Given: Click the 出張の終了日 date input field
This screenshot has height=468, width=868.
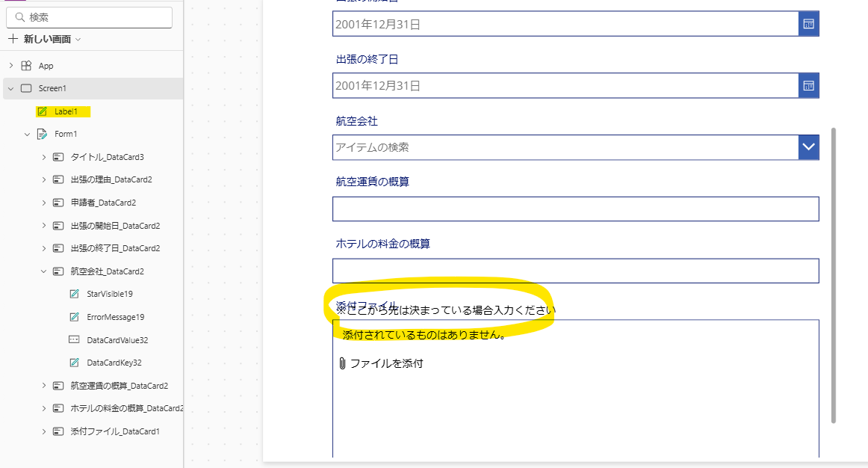Looking at the screenshot, I should point(565,86).
